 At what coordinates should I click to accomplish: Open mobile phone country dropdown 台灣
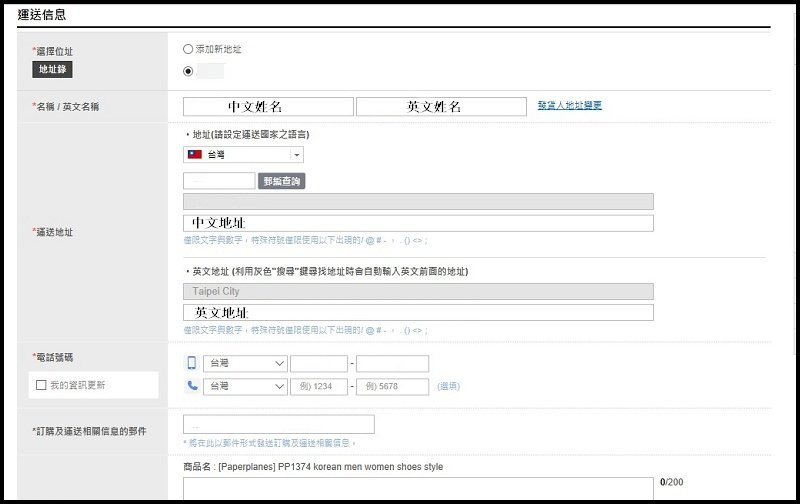coord(245,363)
